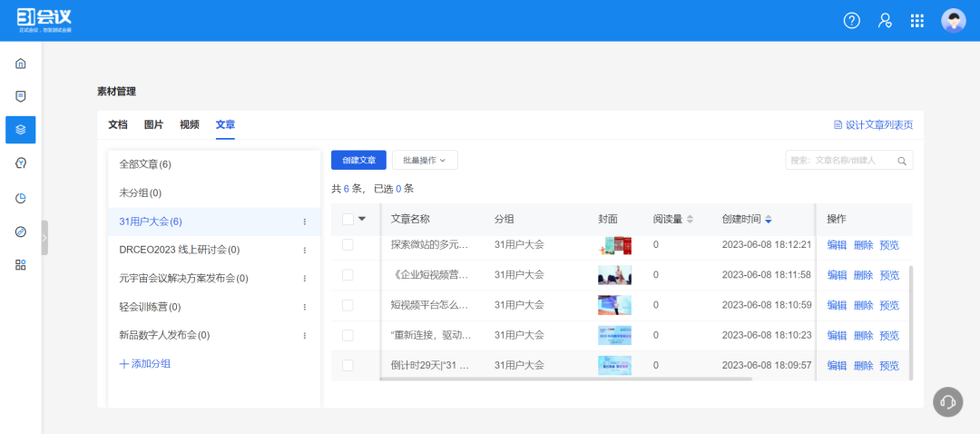The height and width of the screenshot is (434, 980).
Task: Open the sidebar icon below layers icon
Action: point(21,163)
